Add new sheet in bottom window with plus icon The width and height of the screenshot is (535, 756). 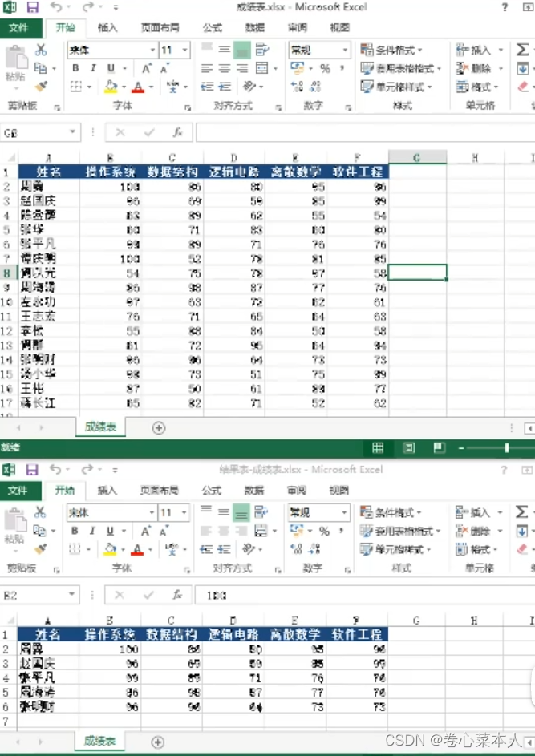[158, 742]
